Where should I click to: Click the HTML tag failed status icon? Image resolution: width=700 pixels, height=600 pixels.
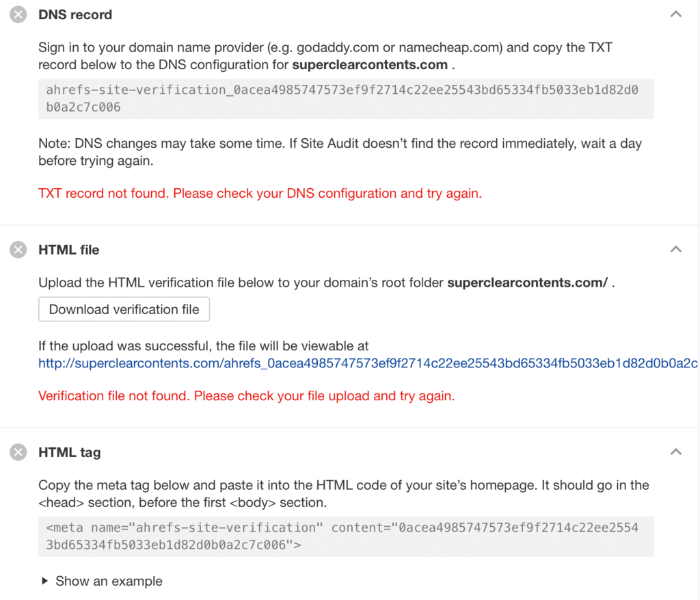(18, 452)
